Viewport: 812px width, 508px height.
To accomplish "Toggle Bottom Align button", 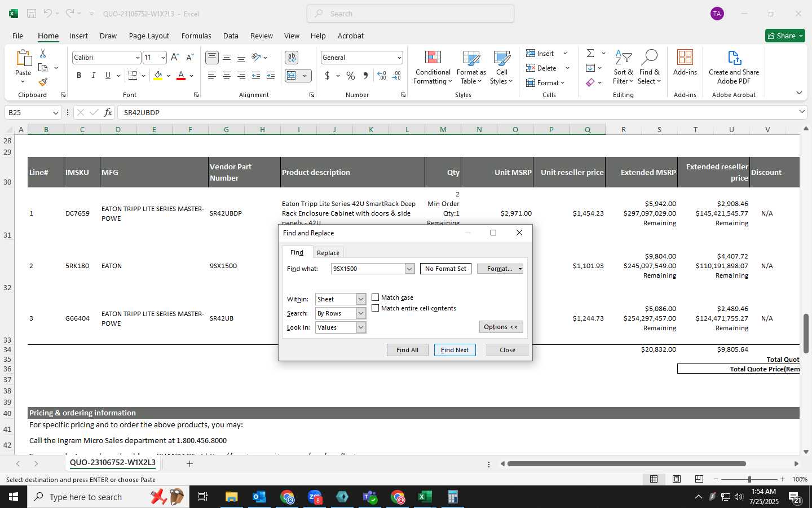I will (241, 58).
